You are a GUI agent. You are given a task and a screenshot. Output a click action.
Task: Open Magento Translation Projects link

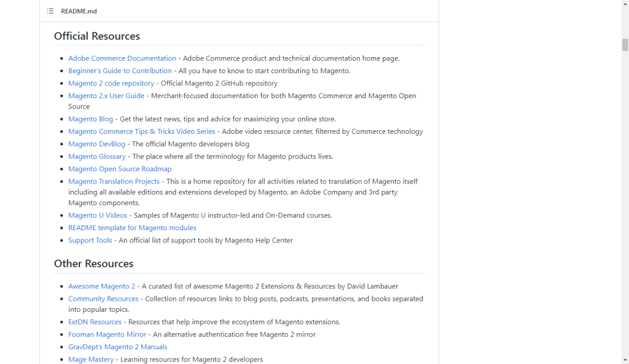click(114, 181)
